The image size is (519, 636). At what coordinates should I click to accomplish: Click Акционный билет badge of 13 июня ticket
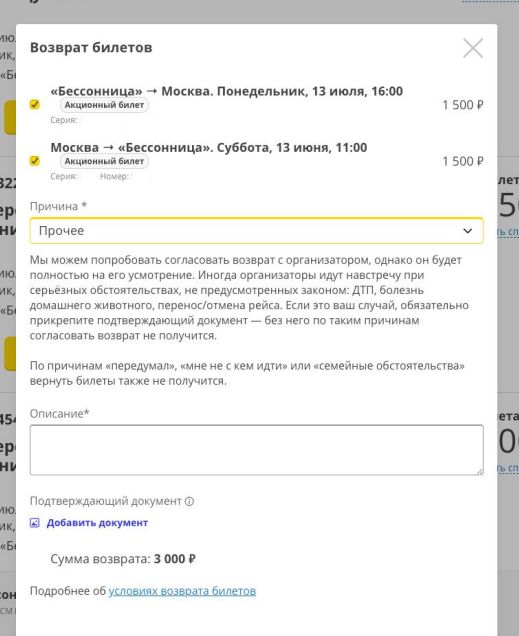pos(104,161)
